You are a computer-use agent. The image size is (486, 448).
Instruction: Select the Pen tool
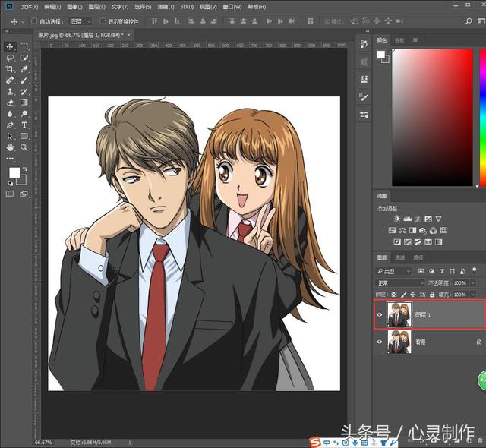(x=10, y=125)
